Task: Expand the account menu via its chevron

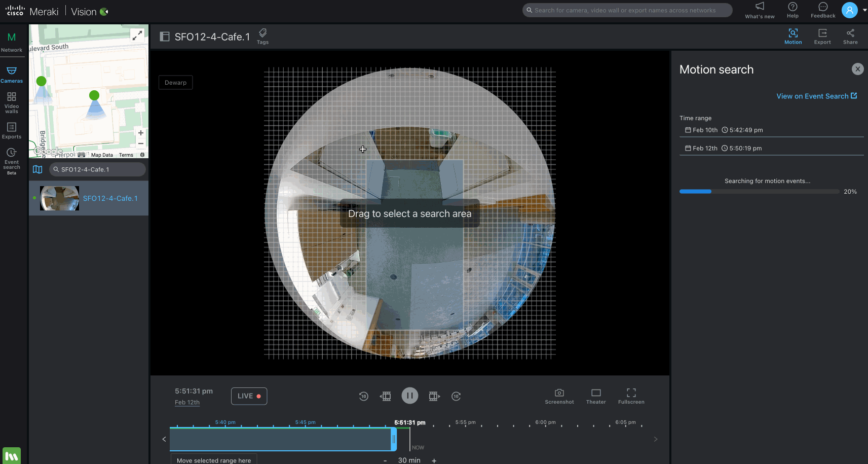Action: (x=864, y=10)
